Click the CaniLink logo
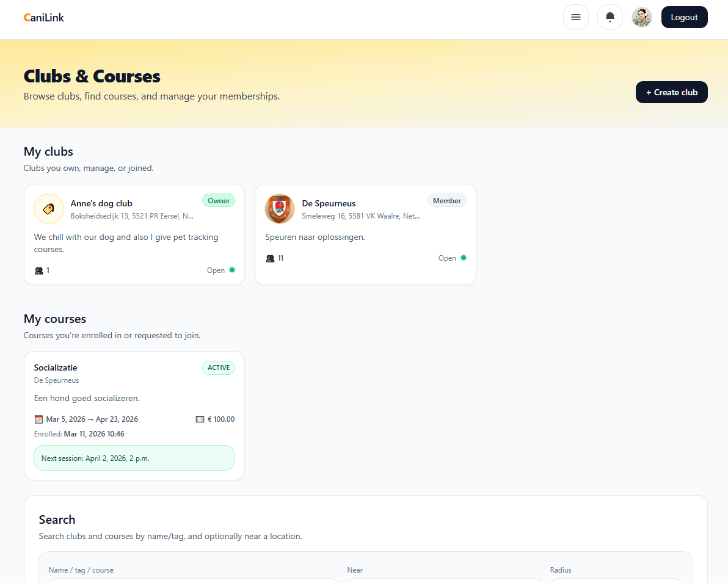Viewport: 728px width, 583px height. (x=43, y=18)
